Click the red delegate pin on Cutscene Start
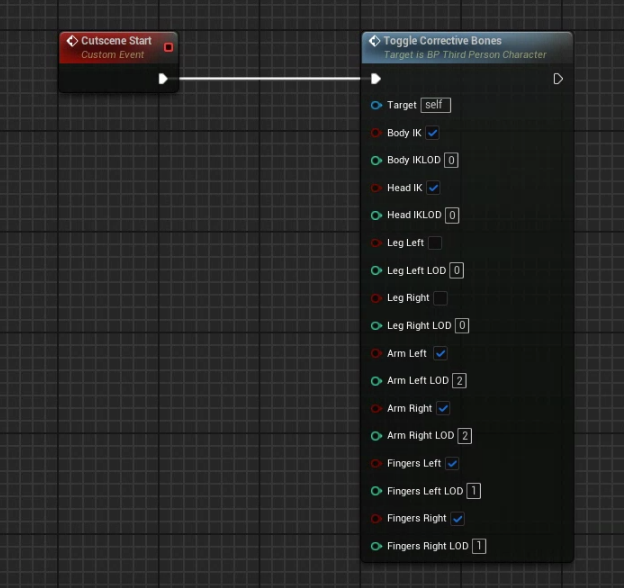The width and height of the screenshot is (624, 588). tap(168, 48)
